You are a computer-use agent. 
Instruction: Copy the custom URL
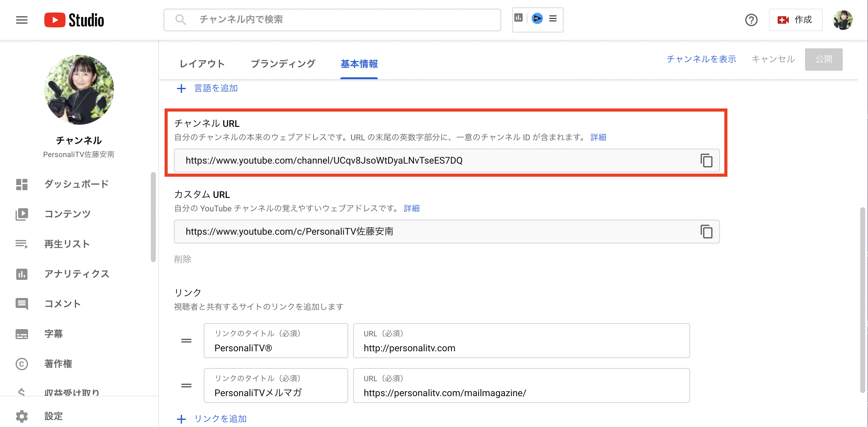pos(706,232)
